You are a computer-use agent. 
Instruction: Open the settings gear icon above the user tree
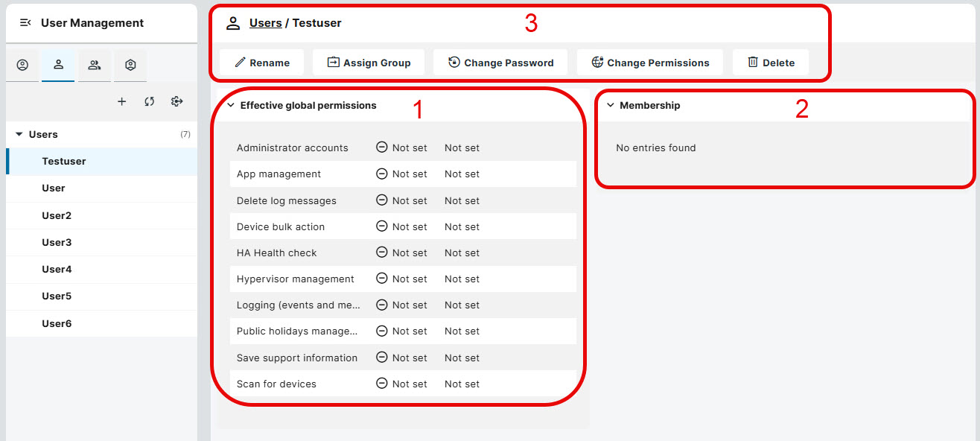coord(176,101)
